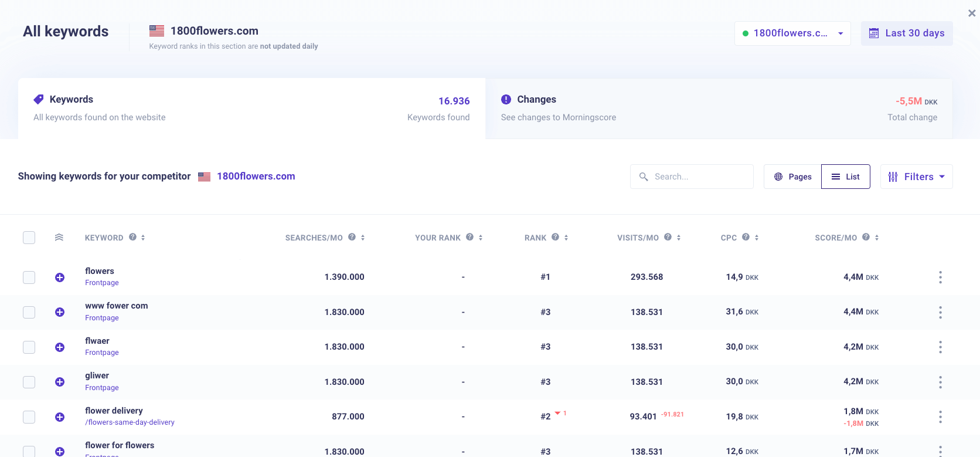Screen dimensions: 980x457
Task: Expand the Filters dropdown
Action: click(x=917, y=177)
